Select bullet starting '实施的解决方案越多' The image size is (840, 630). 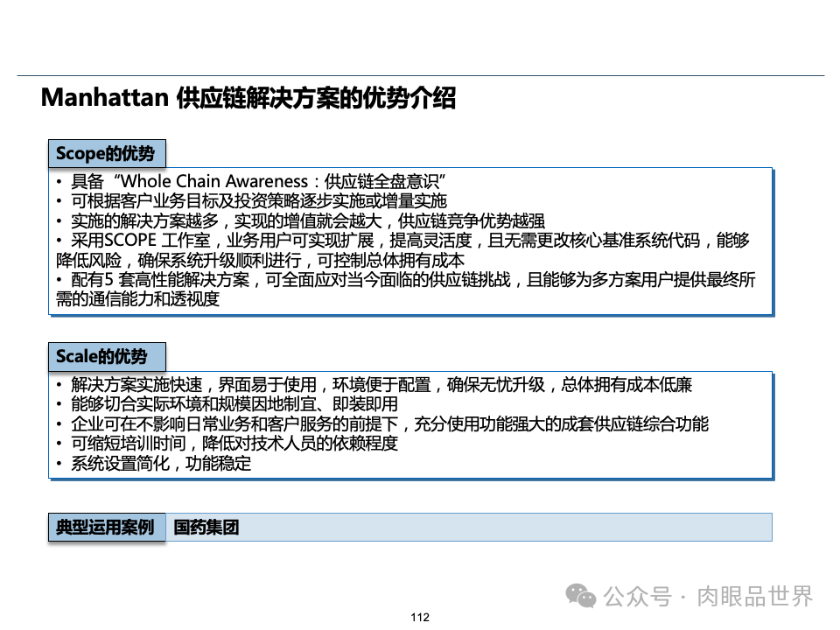point(300,220)
